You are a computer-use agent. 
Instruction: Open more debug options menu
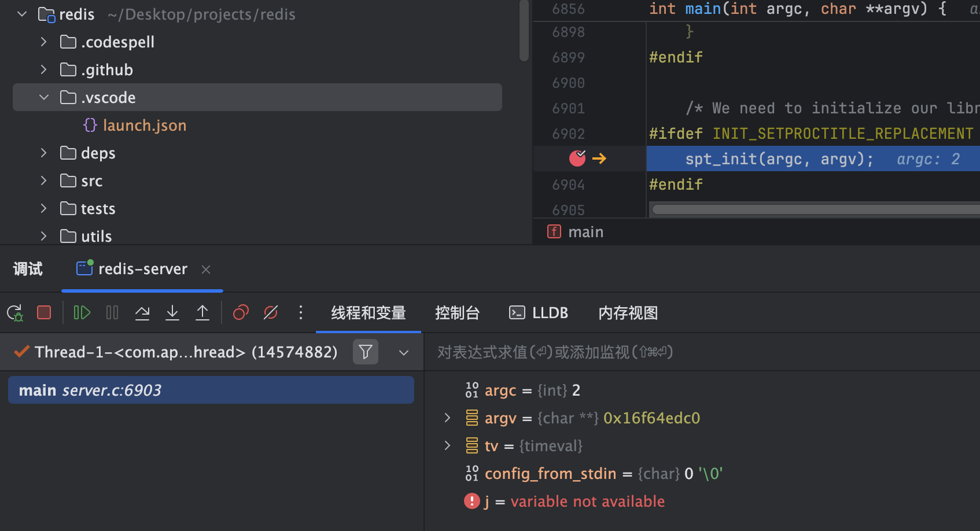pyautogui.click(x=300, y=312)
